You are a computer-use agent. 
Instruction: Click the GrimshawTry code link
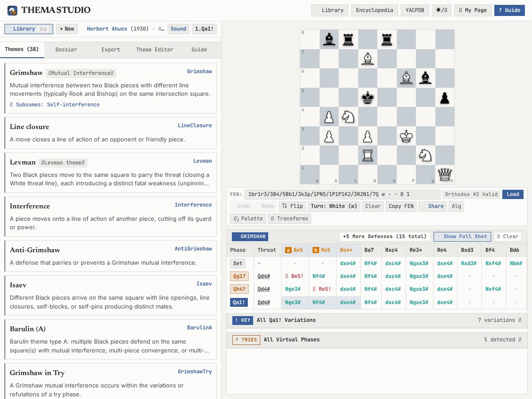click(195, 372)
